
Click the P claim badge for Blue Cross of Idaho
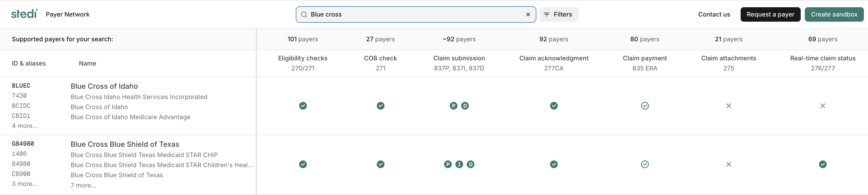453,106
